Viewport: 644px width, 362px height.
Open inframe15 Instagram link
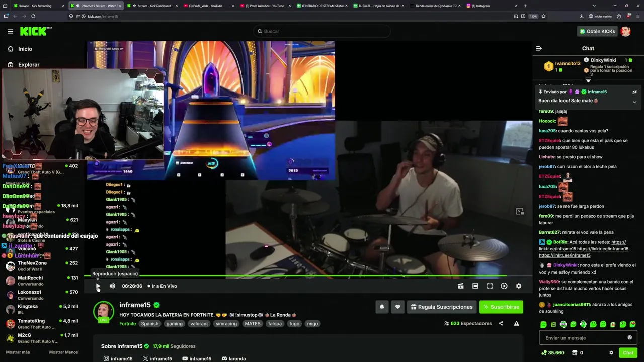[x=118, y=359]
